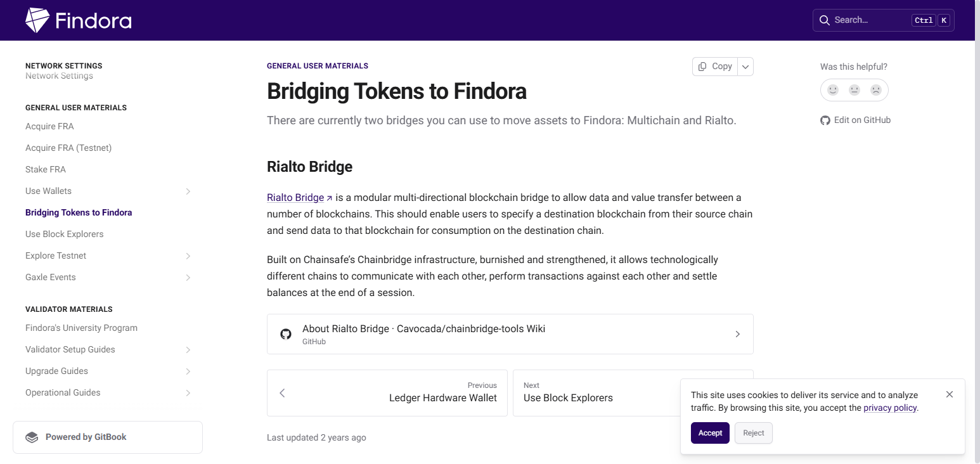Click Reject in the cookie banner
The height and width of the screenshot is (464, 980).
(x=753, y=432)
